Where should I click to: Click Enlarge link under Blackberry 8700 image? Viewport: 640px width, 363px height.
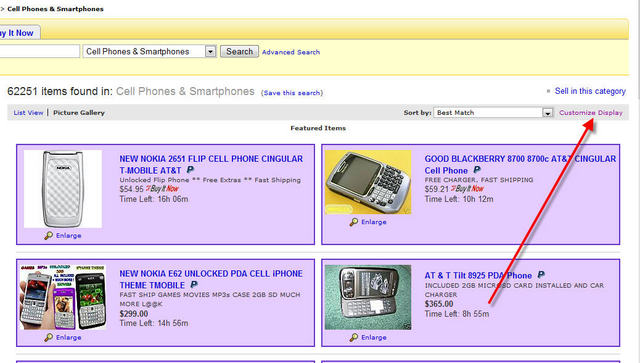point(374,222)
